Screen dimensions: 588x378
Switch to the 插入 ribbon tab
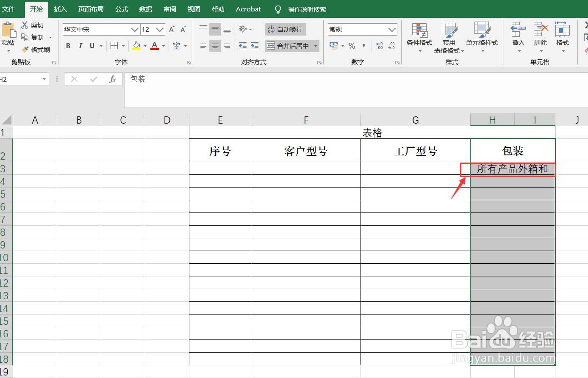point(60,9)
